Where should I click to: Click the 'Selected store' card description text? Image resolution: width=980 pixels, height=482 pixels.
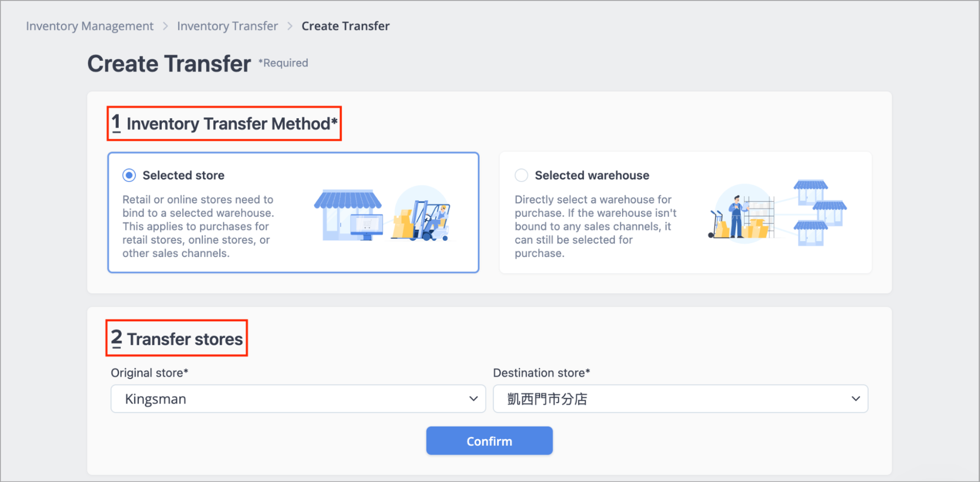(x=198, y=226)
